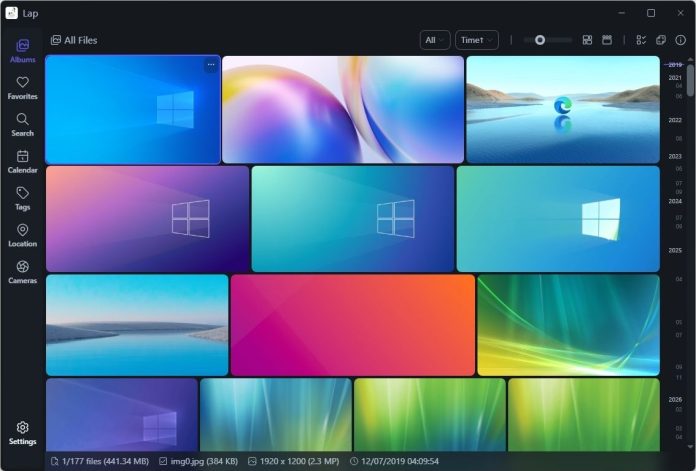Jump to 2025 on the timeline
Screen dimensions: 696x471
[x=675, y=250]
